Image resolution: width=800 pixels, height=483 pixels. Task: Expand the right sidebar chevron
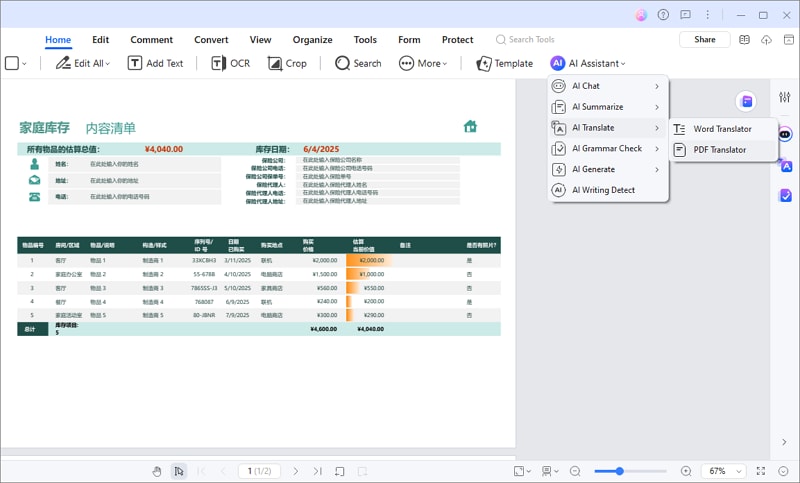point(784,442)
